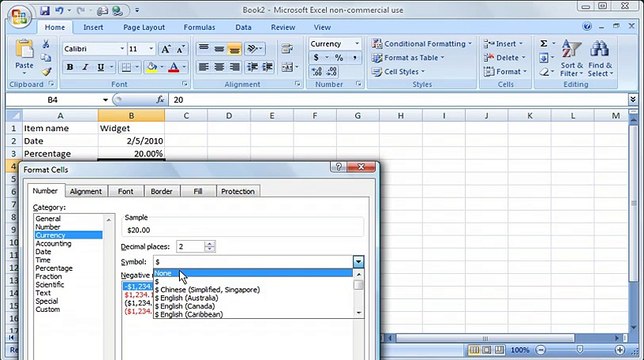644x360 pixels.
Task: Activate the Format Painter brush
Action: click(46, 72)
